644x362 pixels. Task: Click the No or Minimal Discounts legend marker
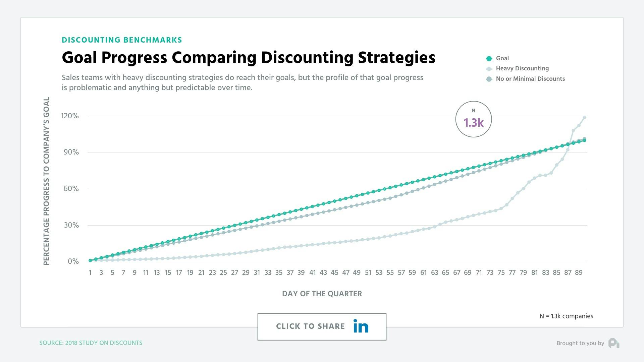coord(488,79)
